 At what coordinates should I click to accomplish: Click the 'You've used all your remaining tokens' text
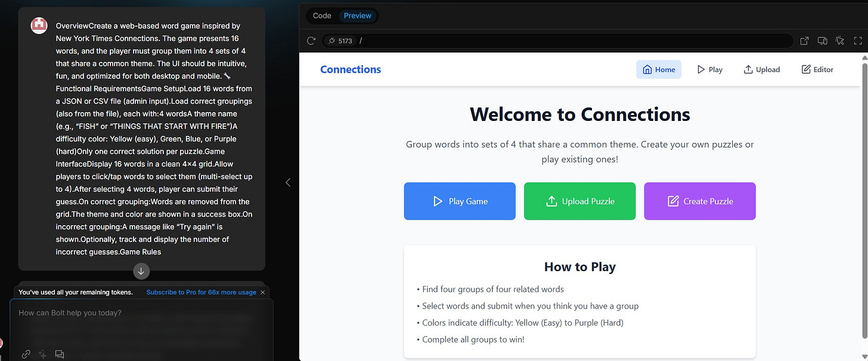76,292
